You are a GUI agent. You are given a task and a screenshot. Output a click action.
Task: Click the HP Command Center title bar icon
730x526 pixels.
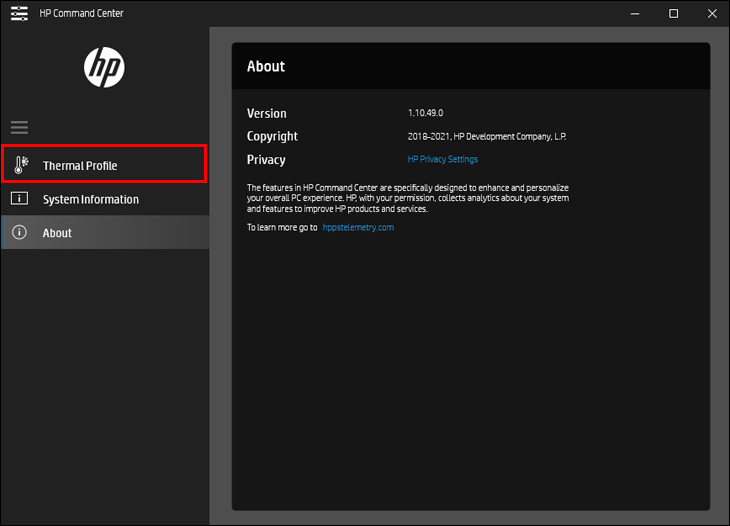(19, 13)
